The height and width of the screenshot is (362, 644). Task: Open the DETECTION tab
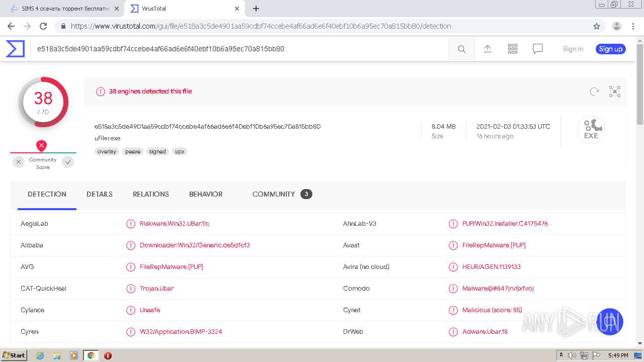click(47, 194)
